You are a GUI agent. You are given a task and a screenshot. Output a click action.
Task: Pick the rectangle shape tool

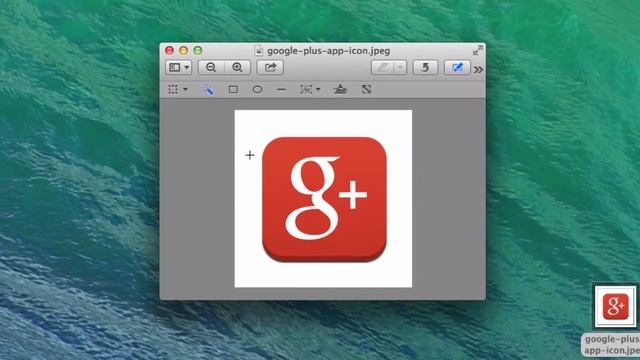coord(233,89)
